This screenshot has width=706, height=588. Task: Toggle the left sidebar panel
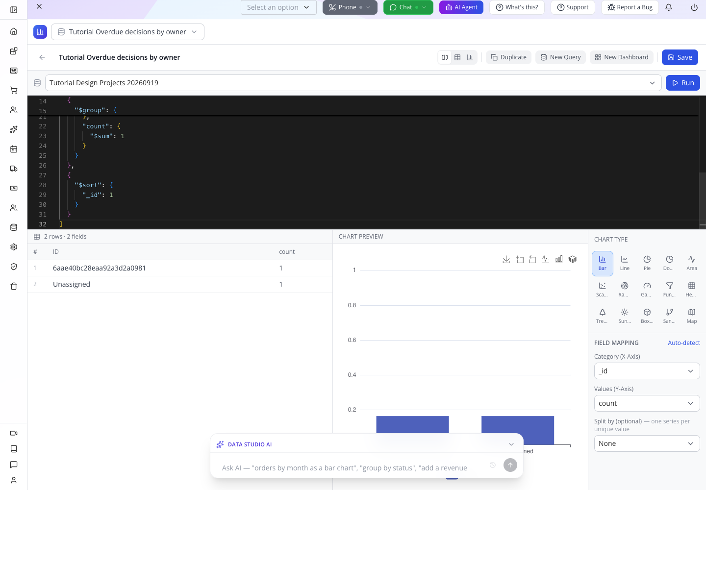(x=14, y=10)
